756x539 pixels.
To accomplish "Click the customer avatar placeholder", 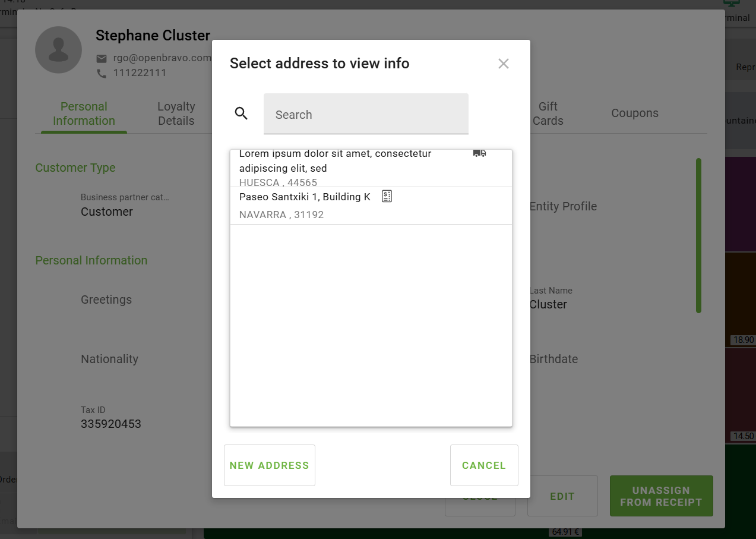I will (58, 50).
